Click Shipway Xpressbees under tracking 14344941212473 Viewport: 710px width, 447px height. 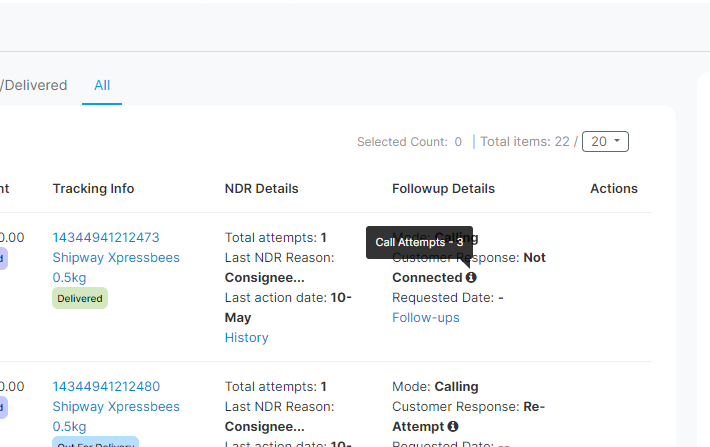[116, 258]
